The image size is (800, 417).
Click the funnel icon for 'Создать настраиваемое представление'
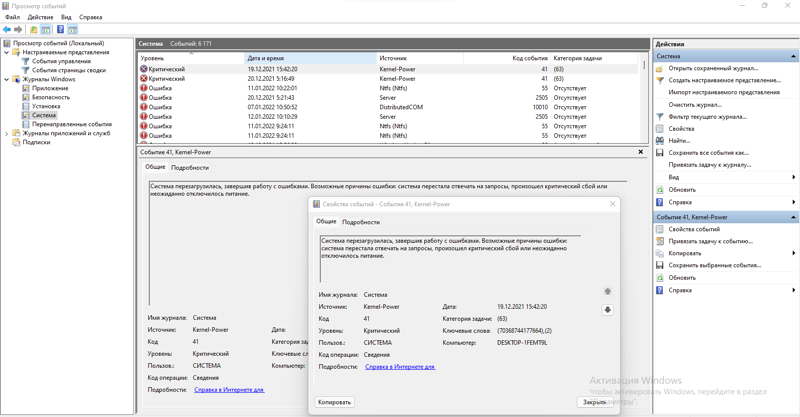click(660, 80)
